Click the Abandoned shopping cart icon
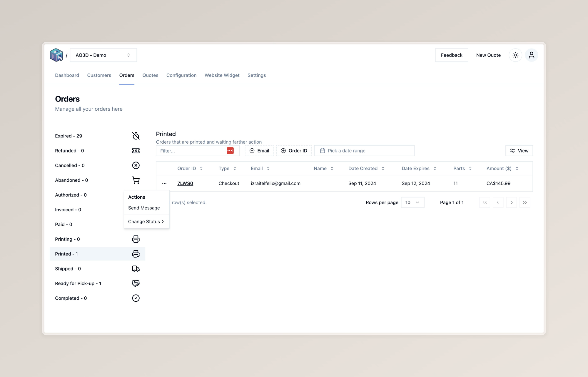Screen dimensions: 588x377 (x=136, y=180)
